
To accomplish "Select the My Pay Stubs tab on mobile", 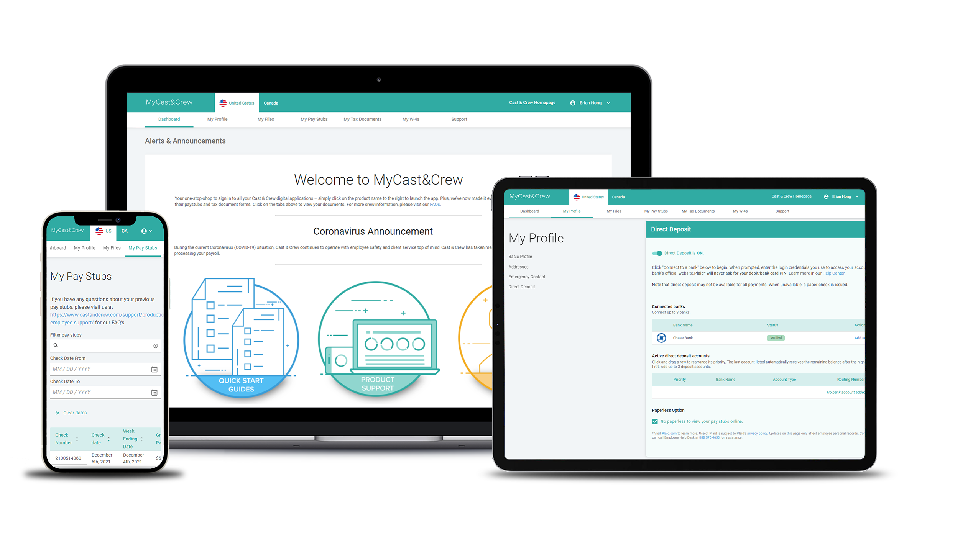I will pyautogui.click(x=143, y=248).
